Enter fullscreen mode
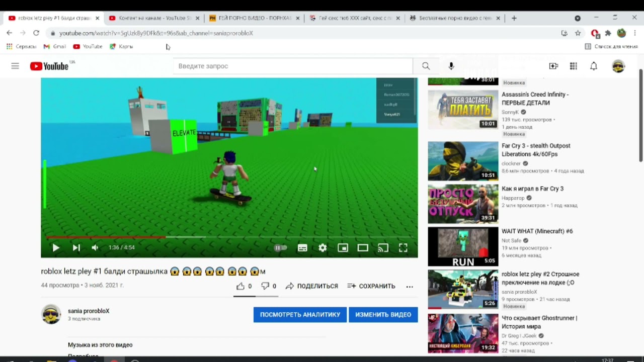 pyautogui.click(x=403, y=247)
